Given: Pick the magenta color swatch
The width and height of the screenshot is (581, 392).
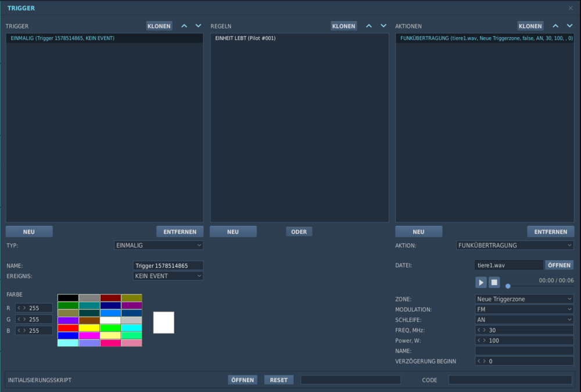Looking at the screenshot, I should click(x=89, y=335).
